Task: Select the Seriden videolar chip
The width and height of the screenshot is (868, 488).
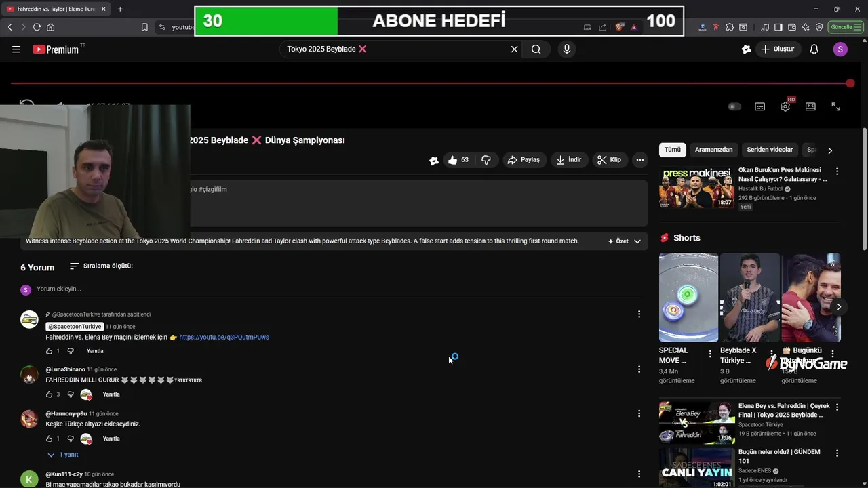Action: pos(770,150)
